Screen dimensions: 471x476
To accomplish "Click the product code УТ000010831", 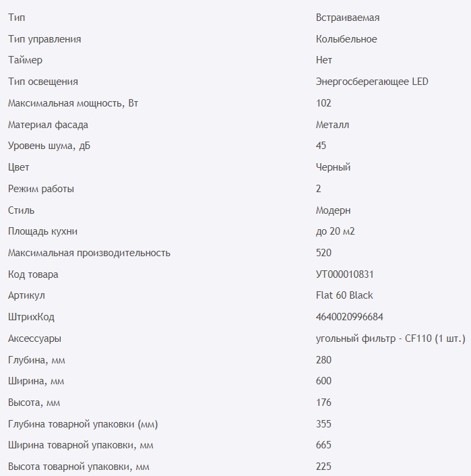I will (x=344, y=274).
